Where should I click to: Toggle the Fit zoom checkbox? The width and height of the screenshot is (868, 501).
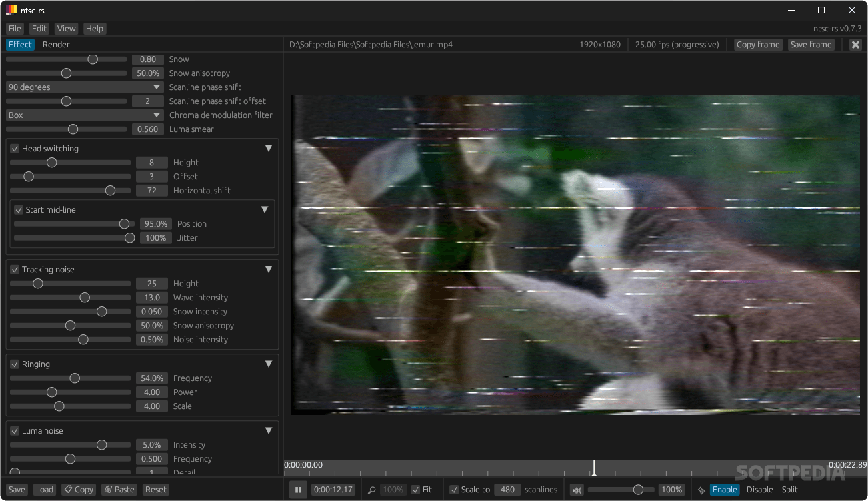pos(416,490)
